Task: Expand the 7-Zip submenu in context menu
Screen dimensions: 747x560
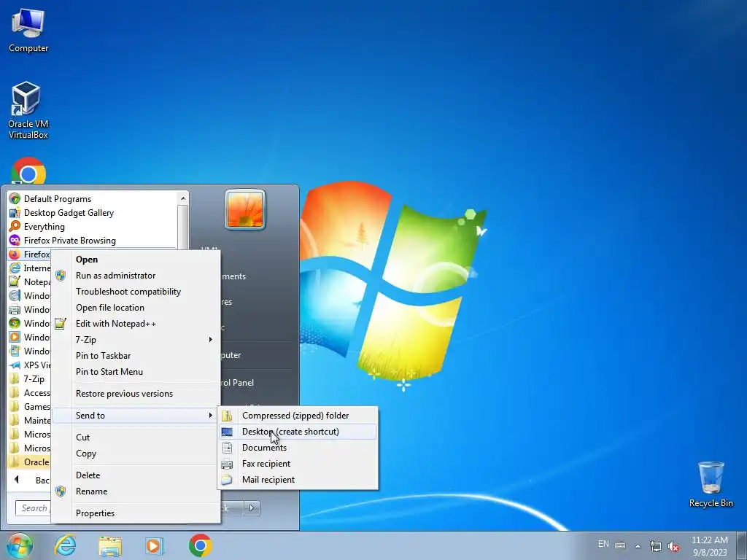Action: click(136, 340)
